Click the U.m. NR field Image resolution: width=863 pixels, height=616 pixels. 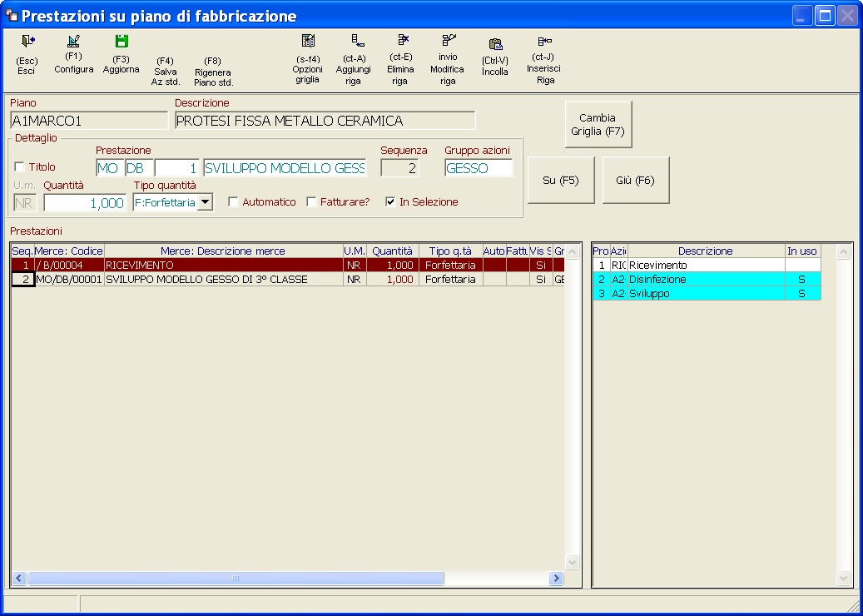coord(25,202)
